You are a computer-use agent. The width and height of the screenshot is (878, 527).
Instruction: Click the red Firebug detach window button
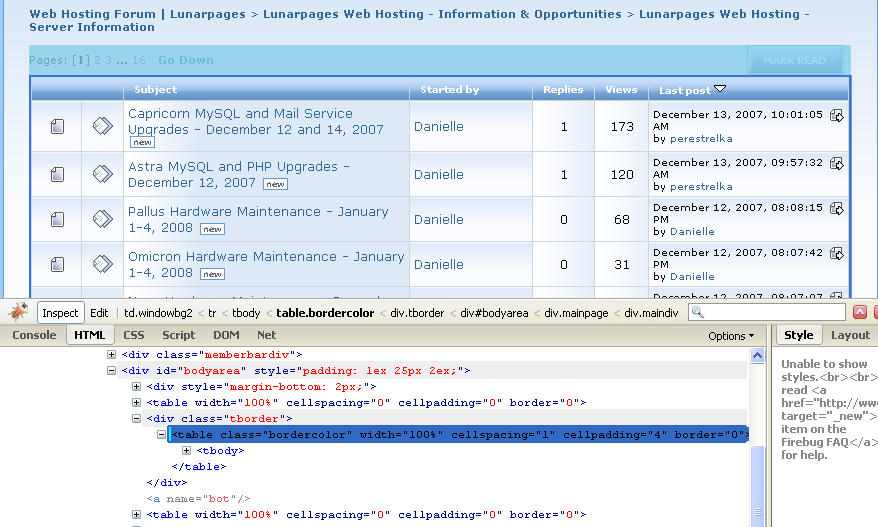860,313
